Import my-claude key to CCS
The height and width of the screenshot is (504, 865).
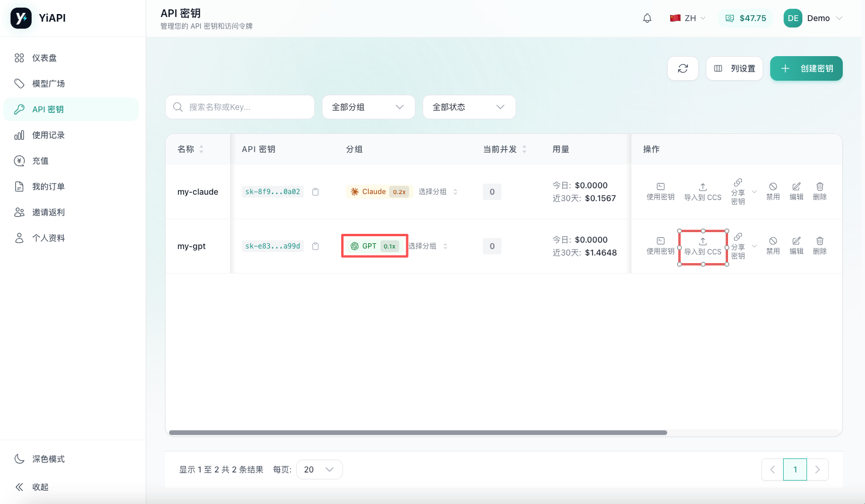[x=703, y=192]
